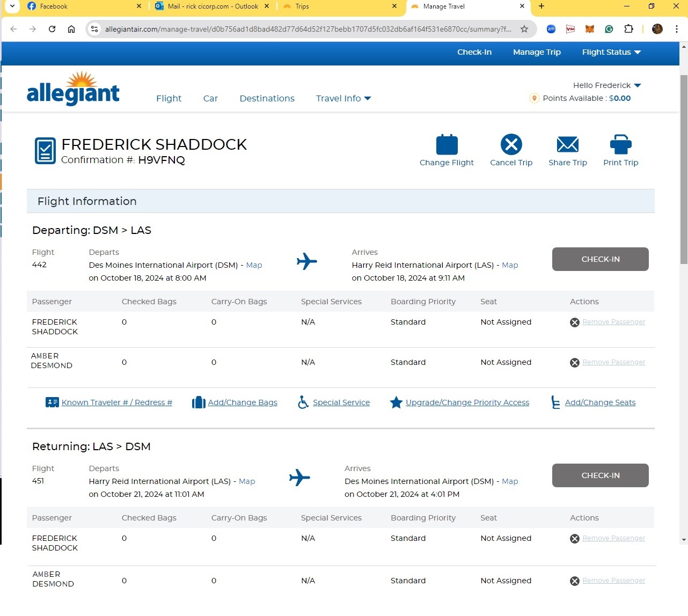Expand the Travel Info menu
This screenshot has width=688, height=616.
[343, 98]
